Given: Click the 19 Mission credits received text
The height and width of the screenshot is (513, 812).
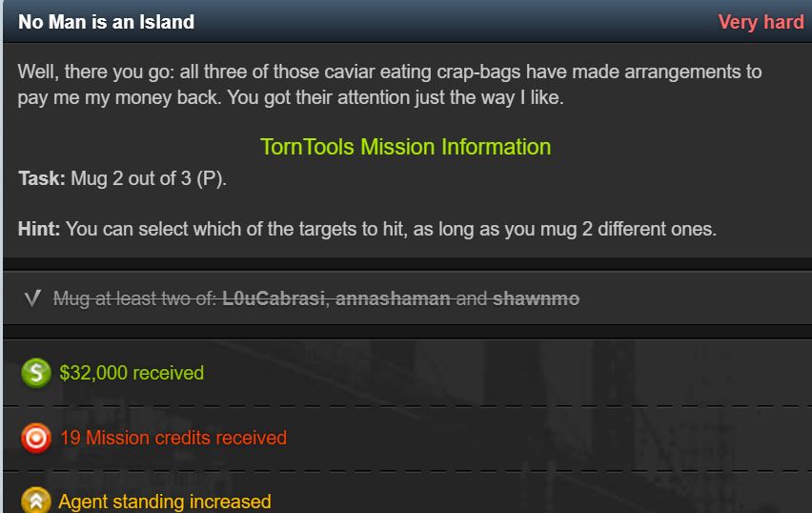Looking at the screenshot, I should coord(173,438).
